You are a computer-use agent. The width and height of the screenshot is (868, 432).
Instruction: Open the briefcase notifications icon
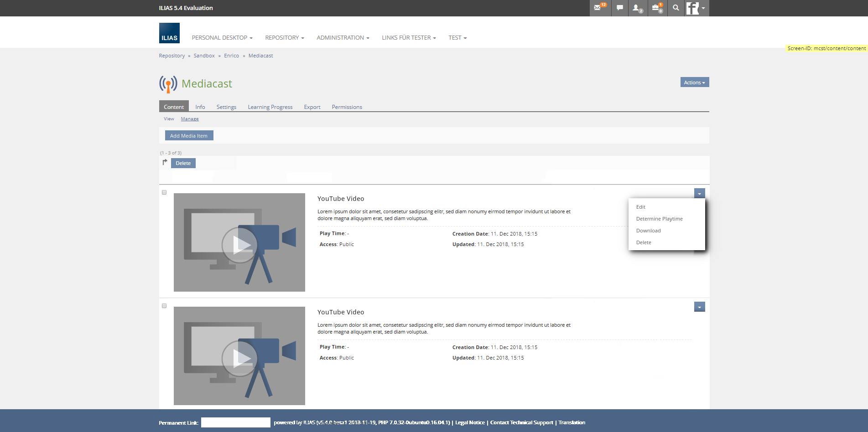click(656, 8)
